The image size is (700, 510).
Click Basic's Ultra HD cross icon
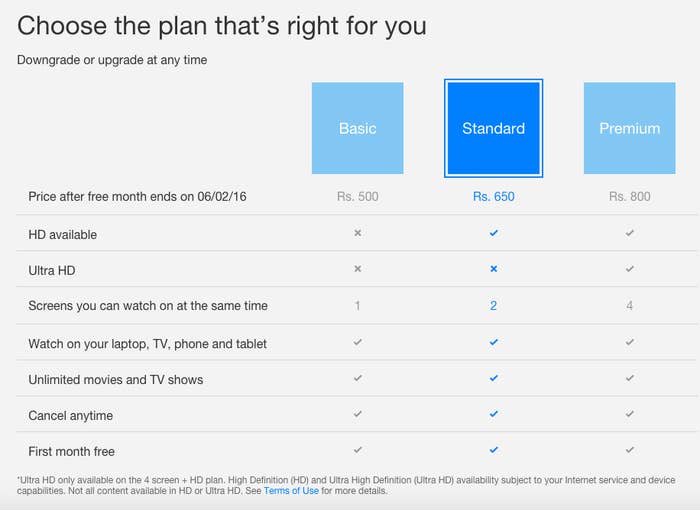pos(358,269)
